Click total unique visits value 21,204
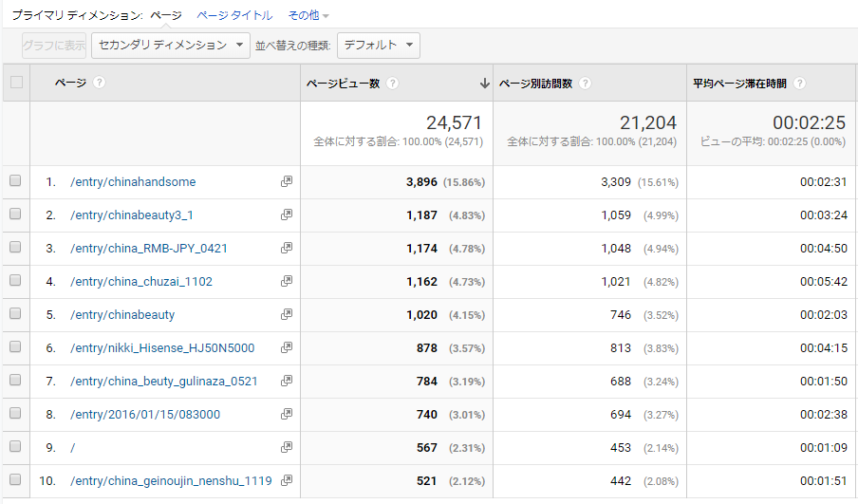Viewport: 858px width, 504px height. [648, 122]
